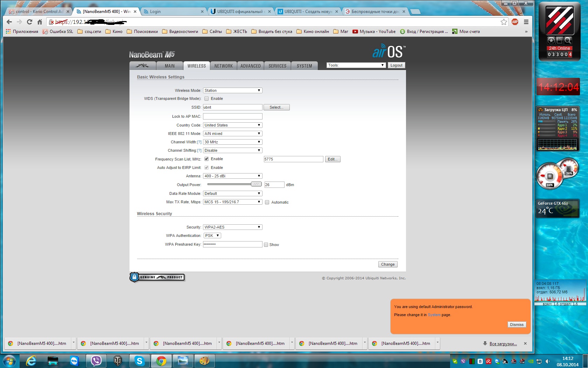
Task: Follow System link in warning
Action: click(x=434, y=315)
